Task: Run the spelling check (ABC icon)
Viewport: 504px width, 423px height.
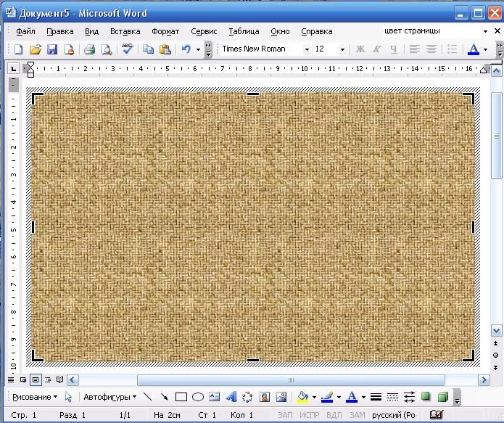Action: click(128, 49)
